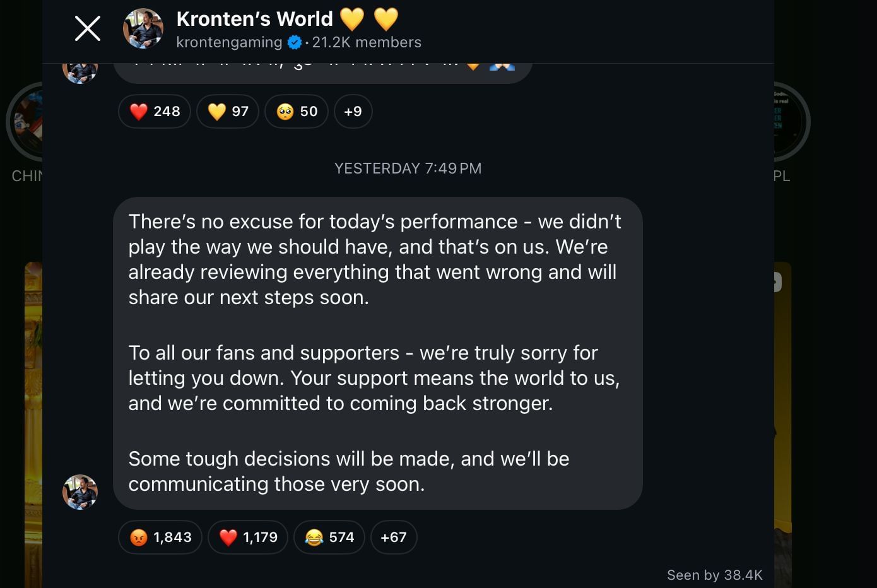Viewport: 877px width, 588px height.
Task: Open the krontengaming username link
Action: point(229,43)
